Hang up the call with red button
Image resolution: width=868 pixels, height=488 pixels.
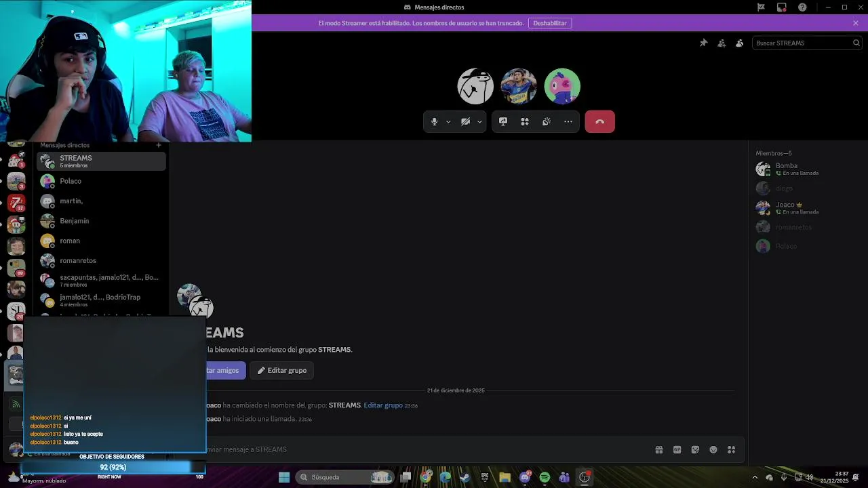tap(599, 121)
